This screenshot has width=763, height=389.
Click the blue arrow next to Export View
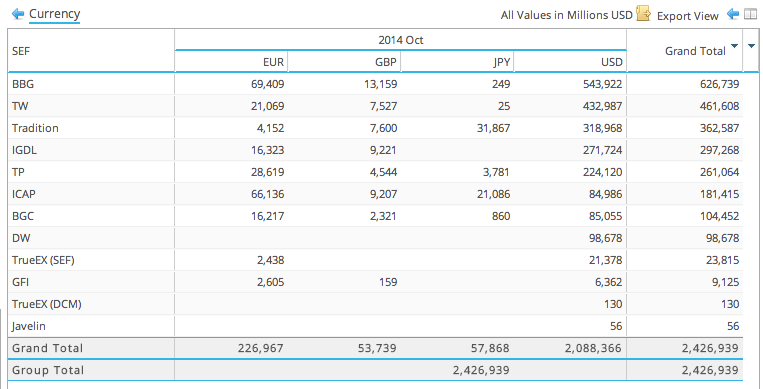coord(733,14)
